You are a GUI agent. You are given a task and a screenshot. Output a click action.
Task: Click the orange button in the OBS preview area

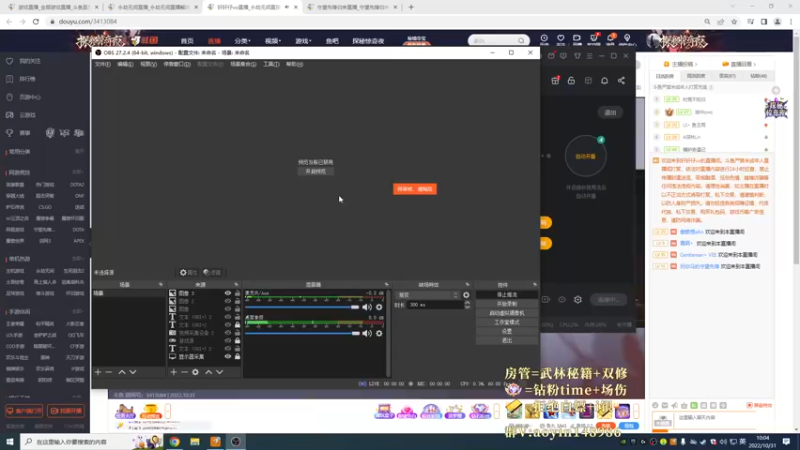click(415, 189)
